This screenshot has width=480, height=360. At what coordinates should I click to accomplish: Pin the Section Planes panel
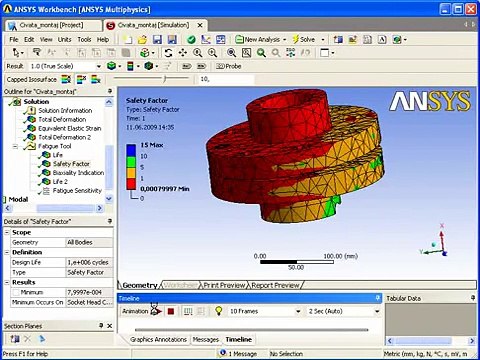[x=101, y=325]
